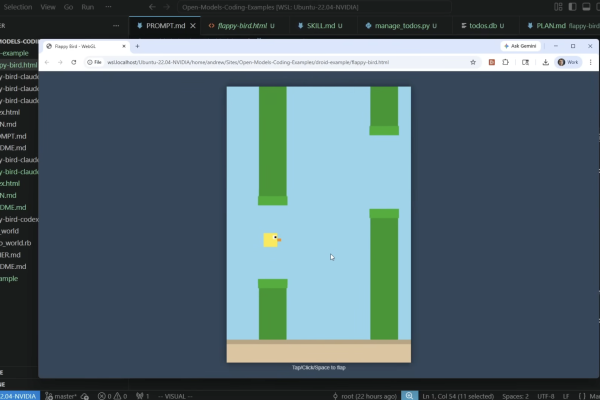The width and height of the screenshot is (600, 400).
Task: Go back with VS Code navigation arrow
Action: [x=152, y=7]
